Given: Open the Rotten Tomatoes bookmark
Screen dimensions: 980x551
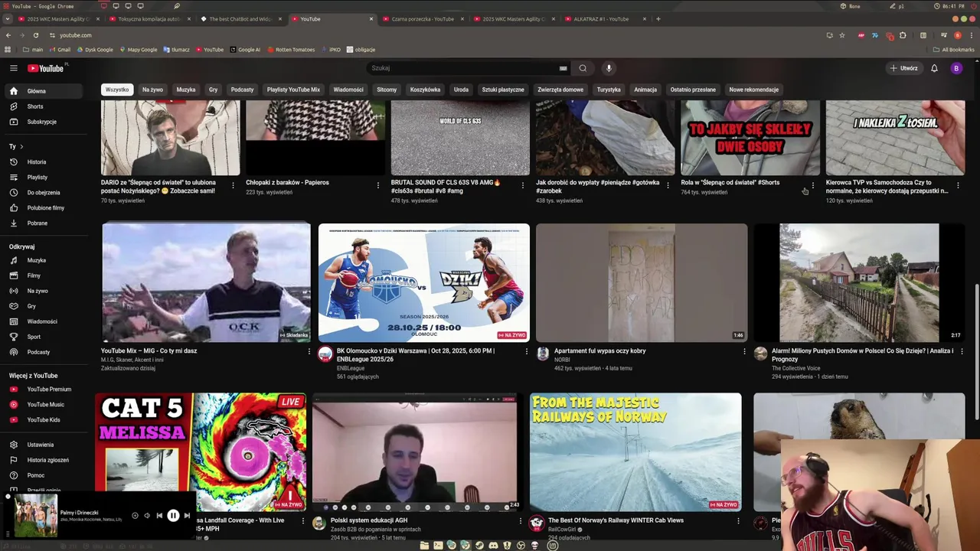Looking at the screenshot, I should (x=290, y=50).
